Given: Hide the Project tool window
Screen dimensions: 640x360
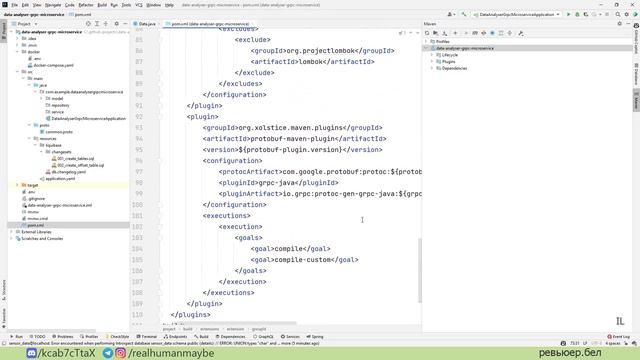Looking at the screenshot, I should [x=125, y=24].
